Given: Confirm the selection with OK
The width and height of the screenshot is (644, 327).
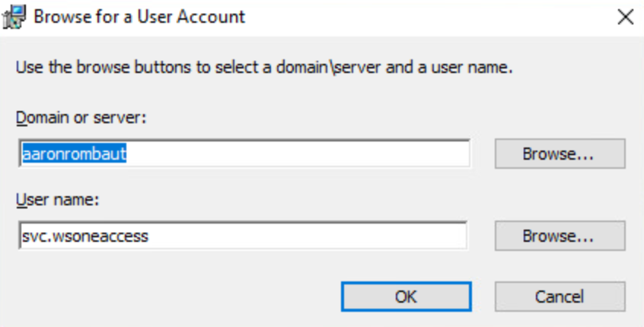Looking at the screenshot, I should pos(406,297).
